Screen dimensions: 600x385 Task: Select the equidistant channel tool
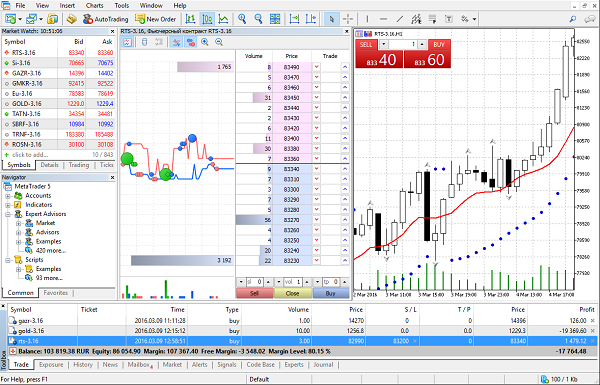[416, 19]
